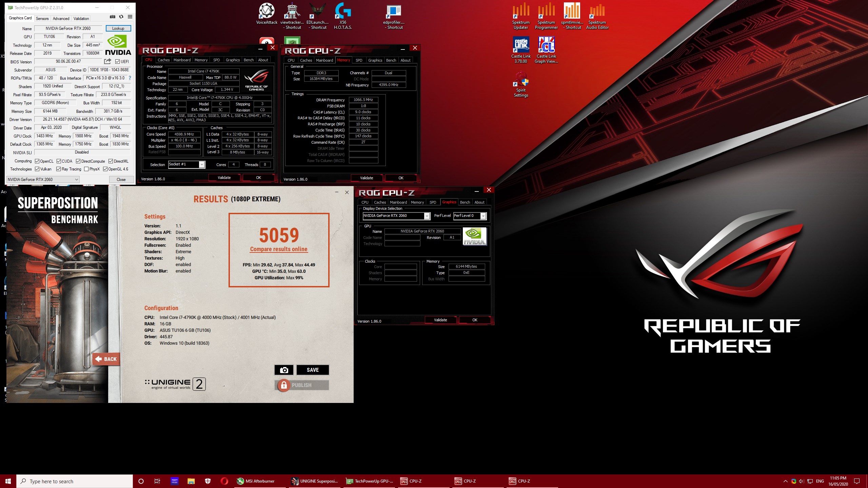
Task: Switch to GPU-Z Advanced tab
Action: [x=61, y=19]
